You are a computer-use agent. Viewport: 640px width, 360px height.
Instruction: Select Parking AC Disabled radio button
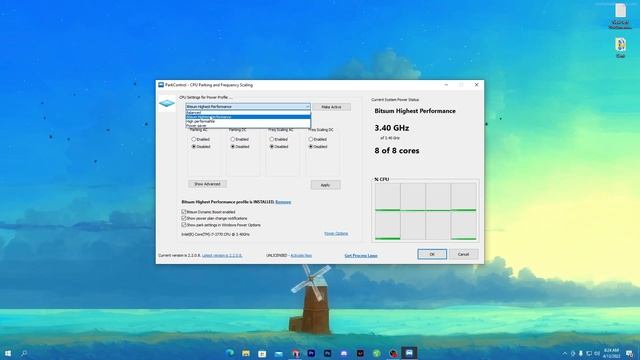click(x=194, y=147)
